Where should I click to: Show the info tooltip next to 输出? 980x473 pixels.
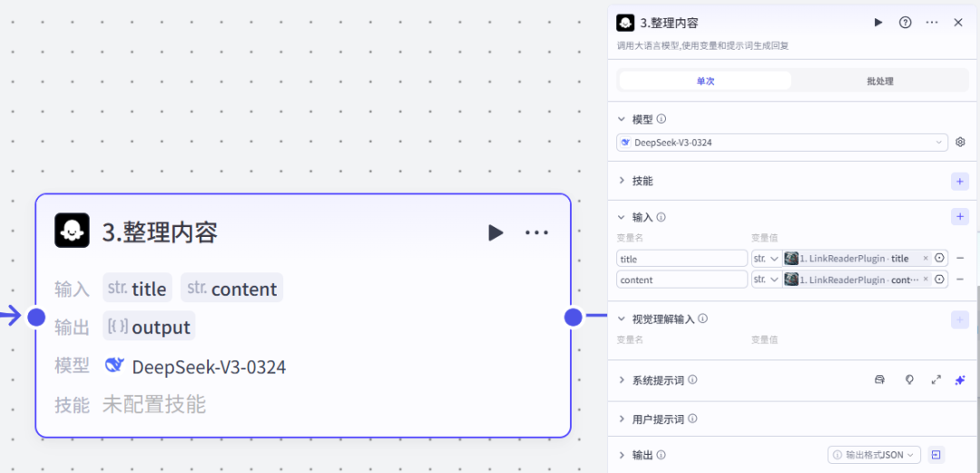pos(661,455)
